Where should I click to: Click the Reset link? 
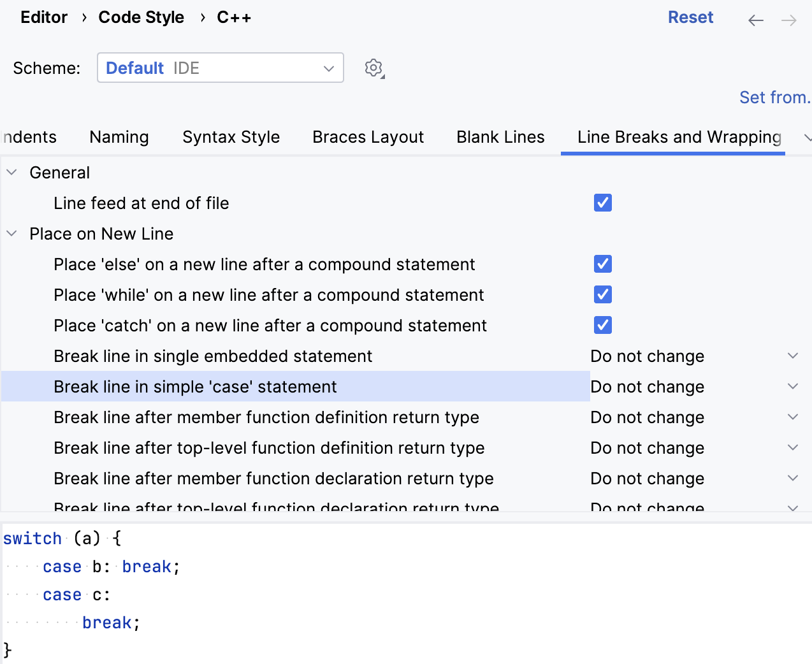pyautogui.click(x=691, y=17)
